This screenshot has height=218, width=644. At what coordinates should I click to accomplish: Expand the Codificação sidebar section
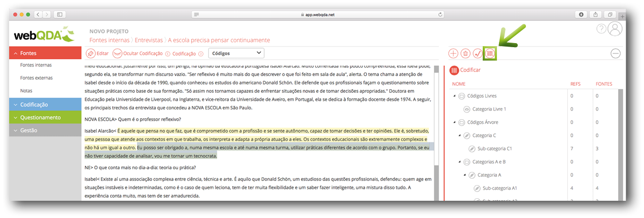[45, 104]
